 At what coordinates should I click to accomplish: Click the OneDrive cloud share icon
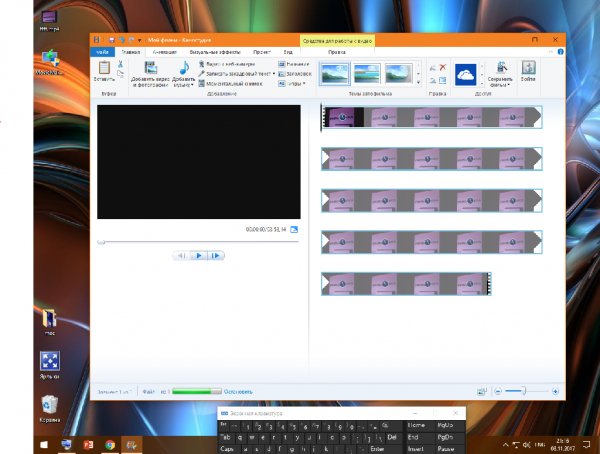click(x=465, y=74)
